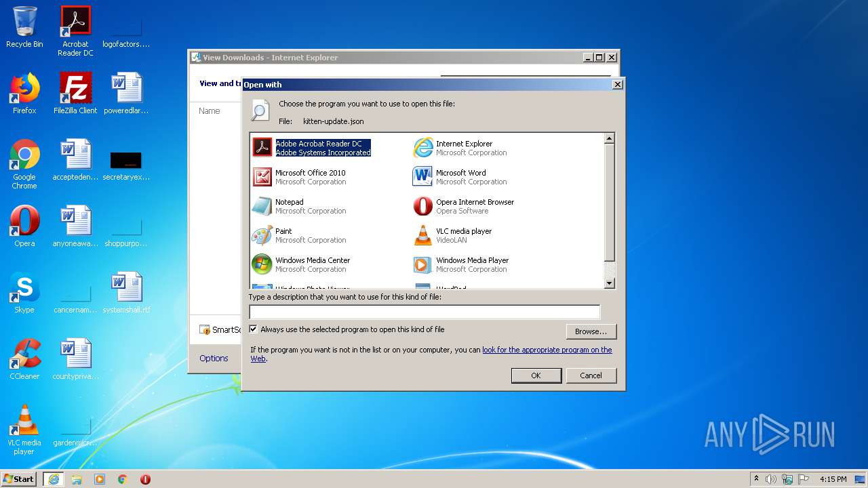The image size is (868, 488).
Task: Select CCleaner desktop shortcut
Action: coord(24,359)
